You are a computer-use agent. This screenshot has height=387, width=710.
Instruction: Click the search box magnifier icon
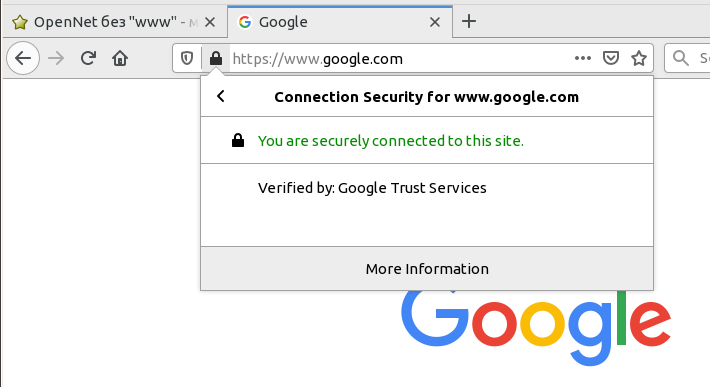pyautogui.click(x=680, y=58)
